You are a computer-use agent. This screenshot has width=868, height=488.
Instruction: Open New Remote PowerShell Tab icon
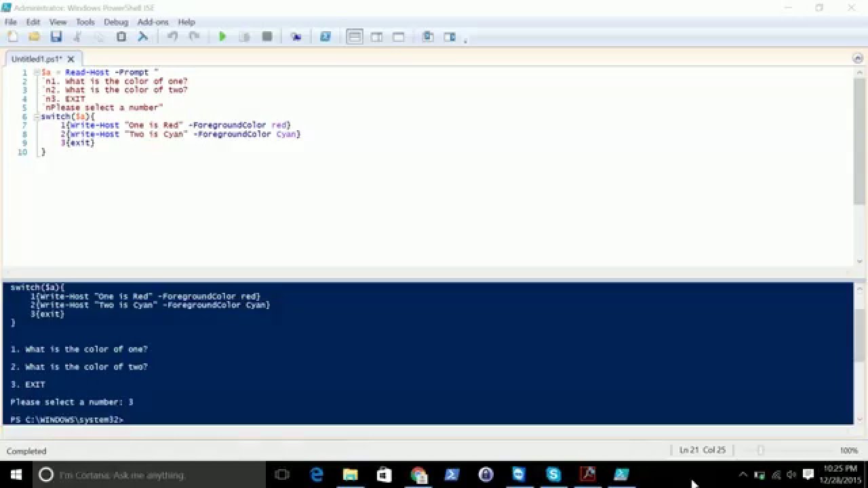(x=296, y=37)
